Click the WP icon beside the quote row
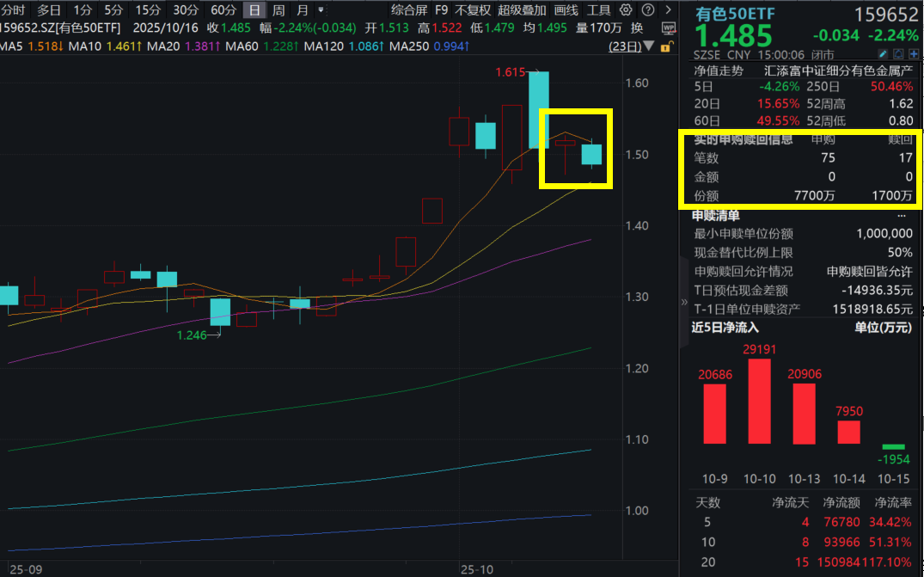Screen dimensions: 924x577 pos(669,27)
